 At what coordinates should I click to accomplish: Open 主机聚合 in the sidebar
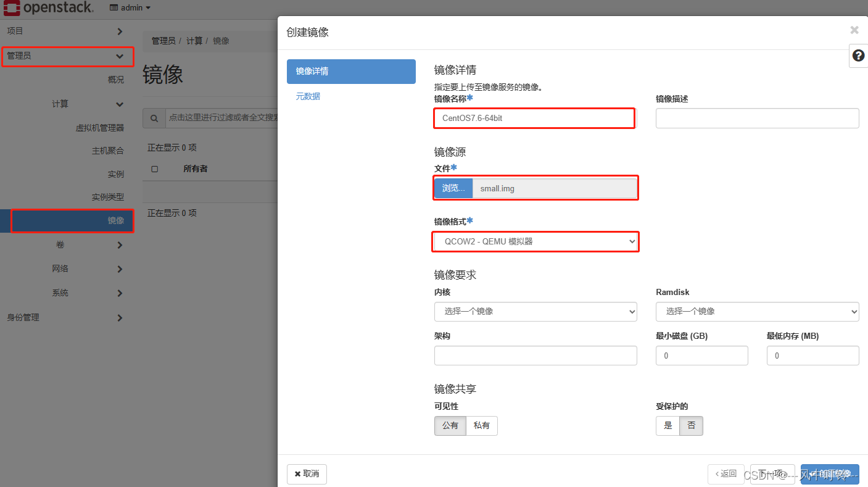point(108,151)
